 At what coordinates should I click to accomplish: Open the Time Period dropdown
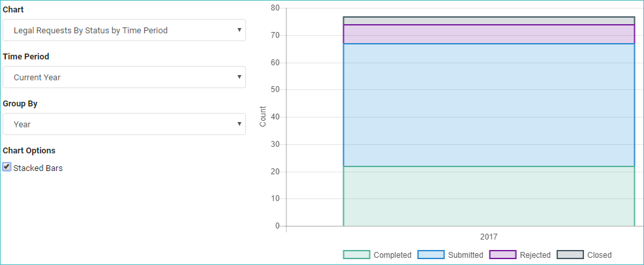pos(124,77)
